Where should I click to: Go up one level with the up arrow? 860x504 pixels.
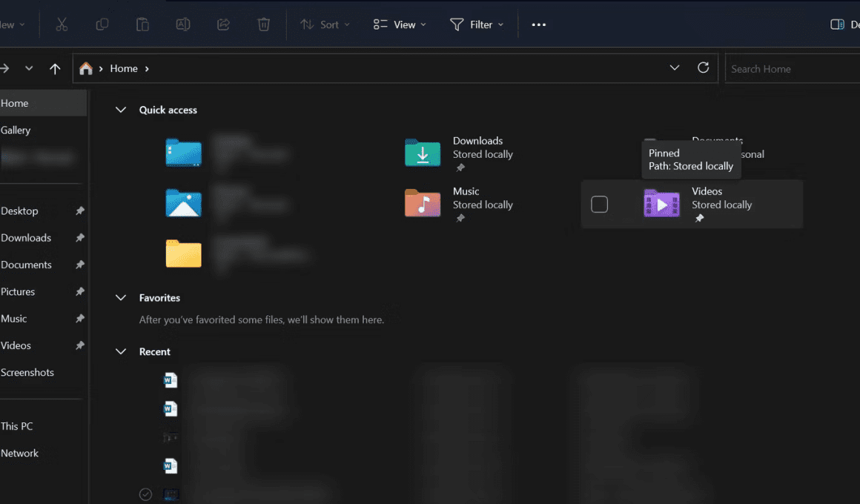click(55, 68)
